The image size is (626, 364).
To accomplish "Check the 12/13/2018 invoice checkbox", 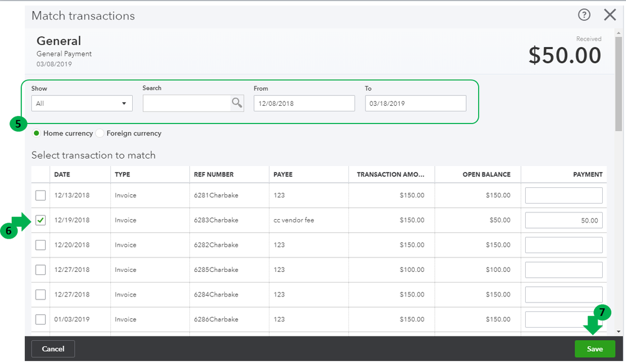I will (x=41, y=195).
